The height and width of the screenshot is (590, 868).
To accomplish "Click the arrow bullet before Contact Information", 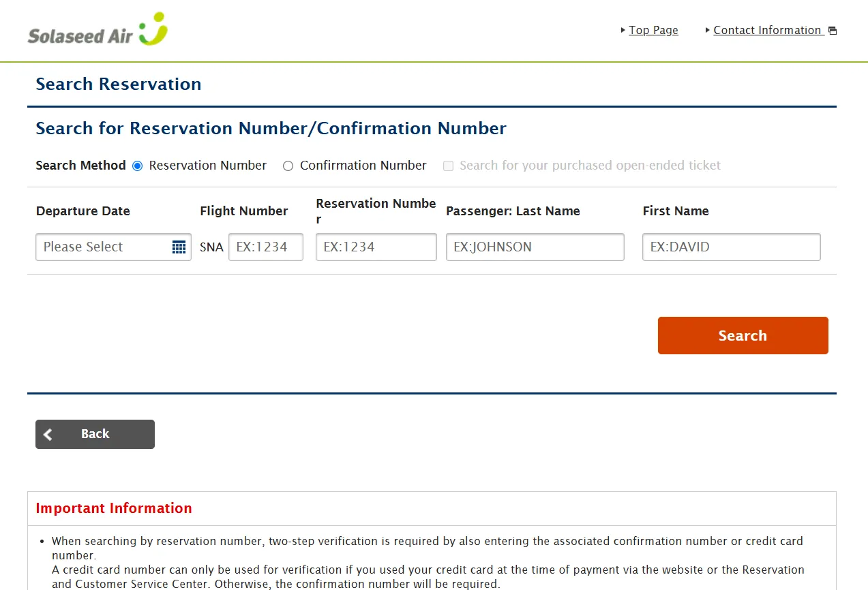I will pos(708,31).
